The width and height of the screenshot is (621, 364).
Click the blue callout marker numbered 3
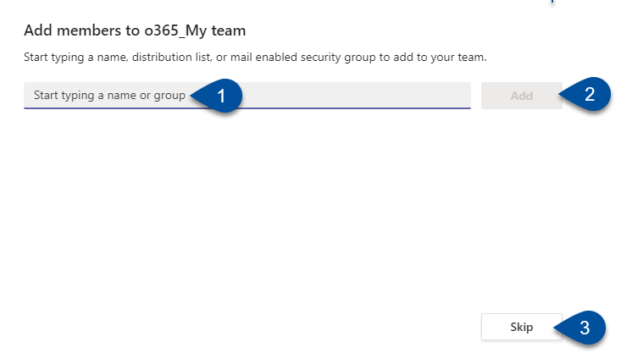tap(581, 328)
